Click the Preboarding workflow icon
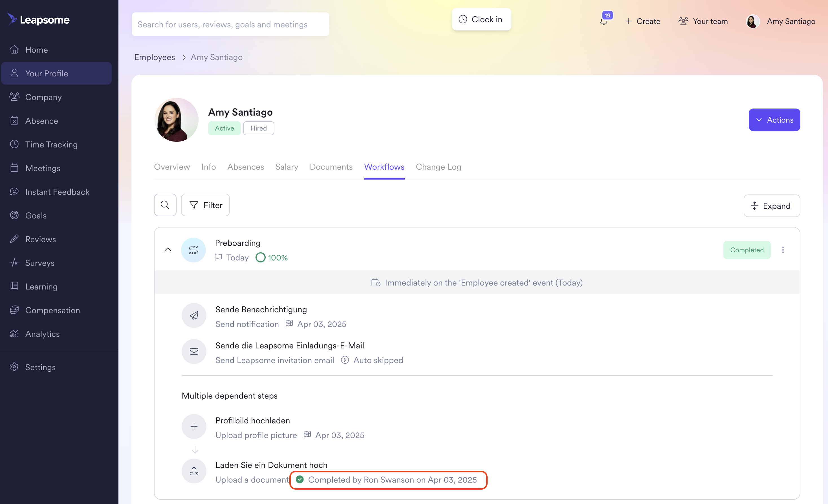This screenshot has width=828, height=504. pyautogui.click(x=193, y=250)
